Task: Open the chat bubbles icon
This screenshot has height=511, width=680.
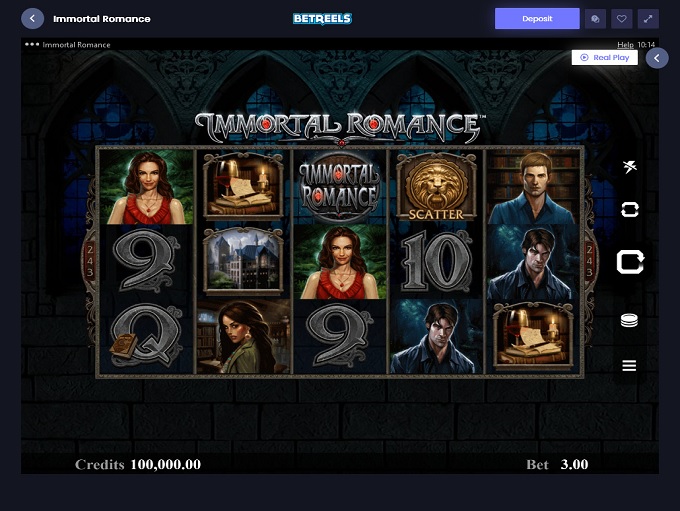Action: (x=595, y=19)
